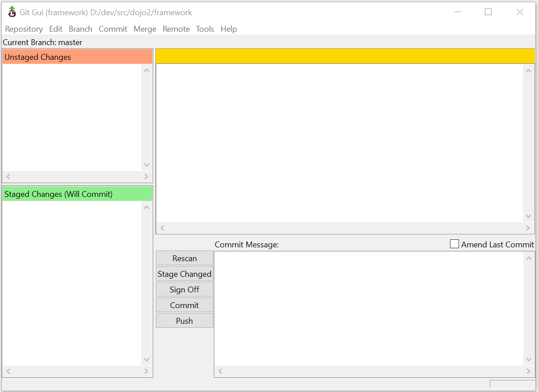This screenshot has width=538, height=392.
Task: Click inside the Commit Message text area
Action: [x=369, y=308]
